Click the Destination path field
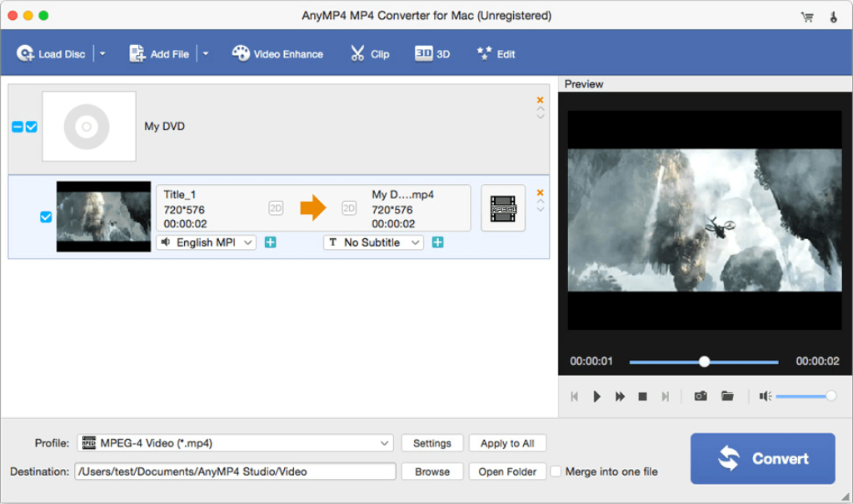853x504 pixels. click(x=235, y=472)
